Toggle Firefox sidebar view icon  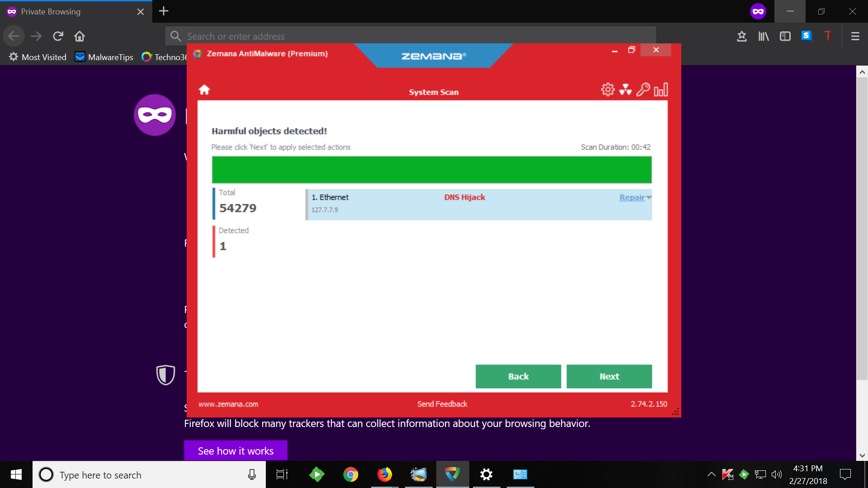785,36
